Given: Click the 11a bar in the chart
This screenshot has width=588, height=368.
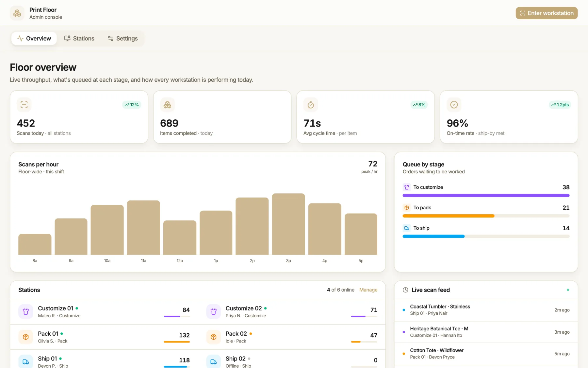Looking at the screenshot, I should click(143, 228).
